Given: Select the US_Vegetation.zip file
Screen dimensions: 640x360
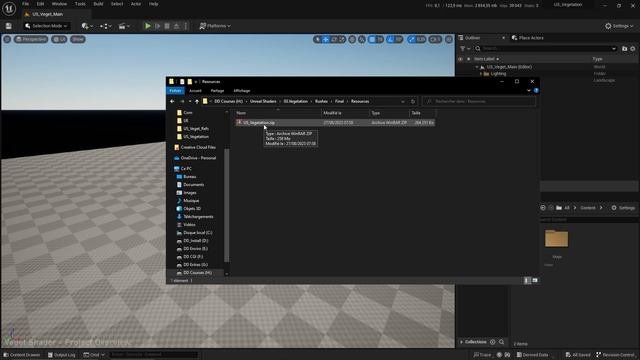Looking at the screenshot, I should click(x=335, y=122).
